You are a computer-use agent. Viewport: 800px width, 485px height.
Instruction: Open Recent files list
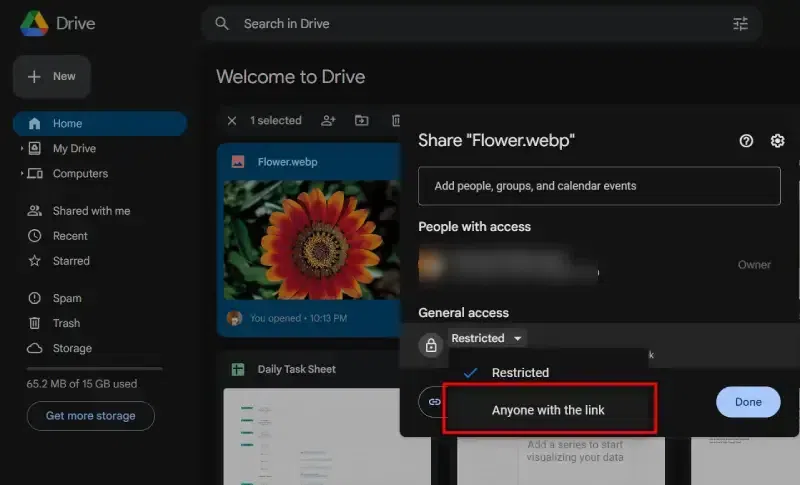[70, 236]
